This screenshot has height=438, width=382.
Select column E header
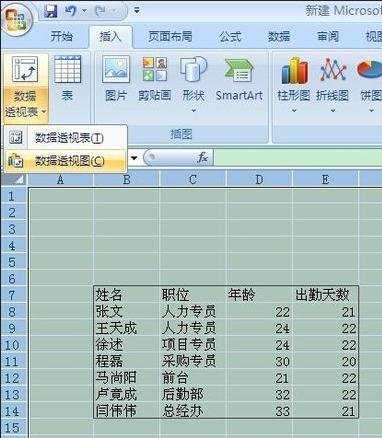(325, 180)
